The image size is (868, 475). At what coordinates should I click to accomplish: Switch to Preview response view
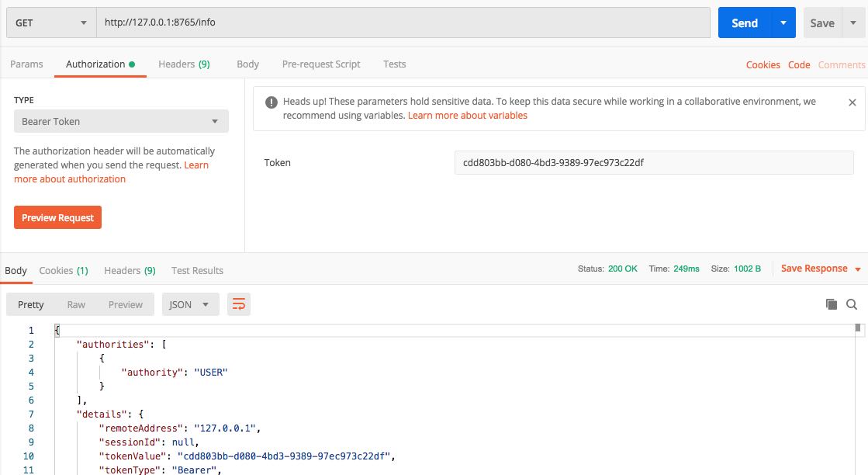(125, 304)
